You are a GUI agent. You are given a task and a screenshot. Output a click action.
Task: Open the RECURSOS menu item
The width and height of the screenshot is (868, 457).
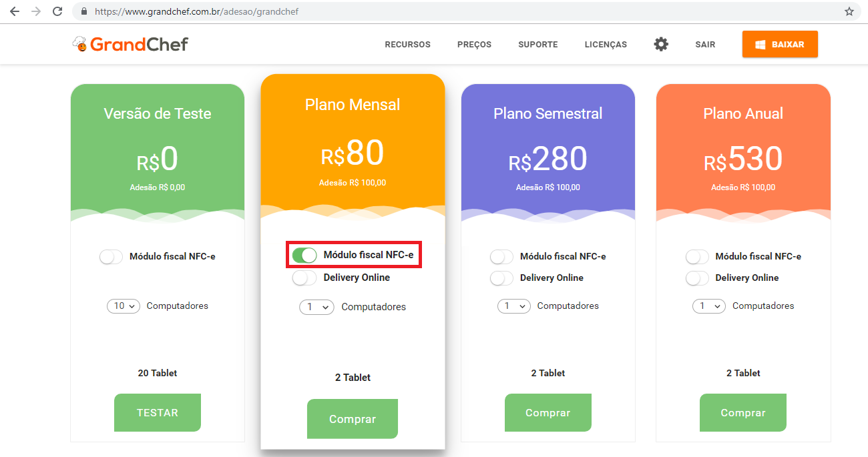point(407,45)
